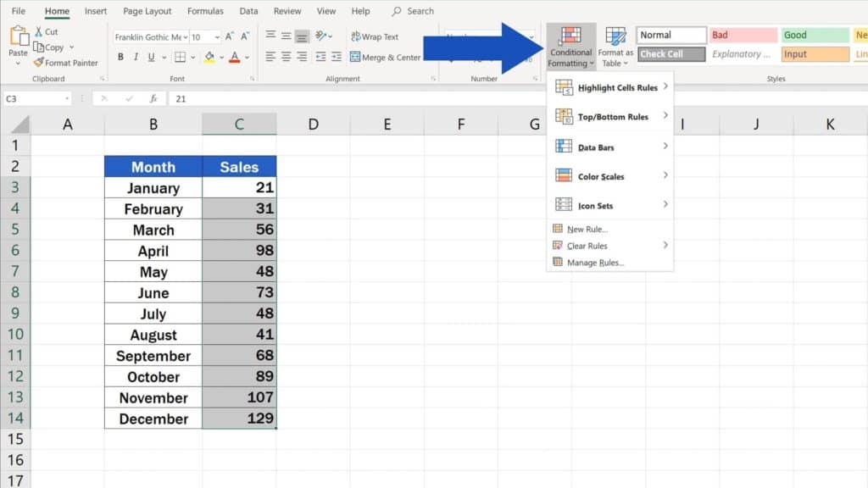Apply the Good cell style
Viewport: 868px width, 488px height.
(x=814, y=36)
